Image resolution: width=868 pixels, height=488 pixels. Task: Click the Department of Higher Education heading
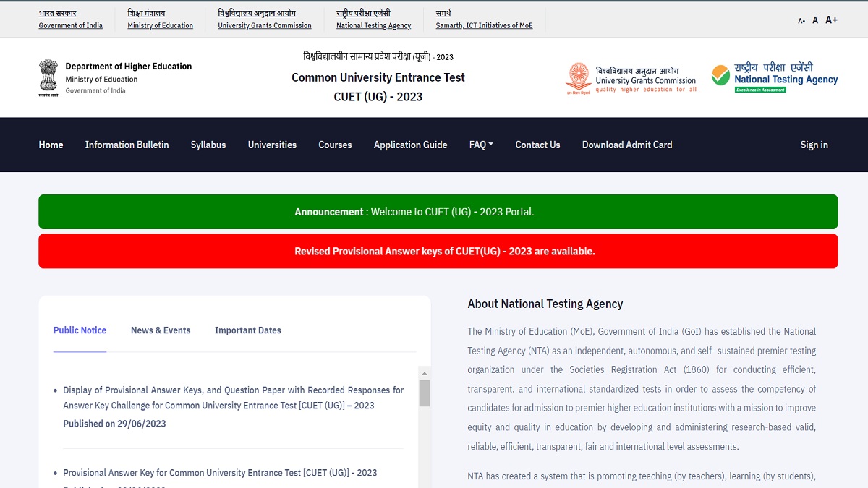(x=129, y=67)
